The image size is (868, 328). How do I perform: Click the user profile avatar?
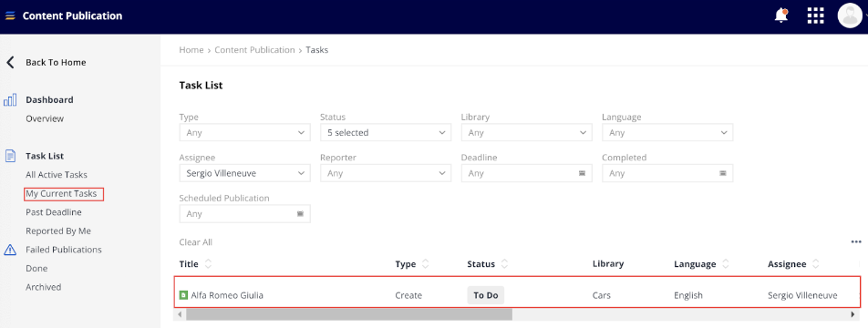tap(850, 15)
